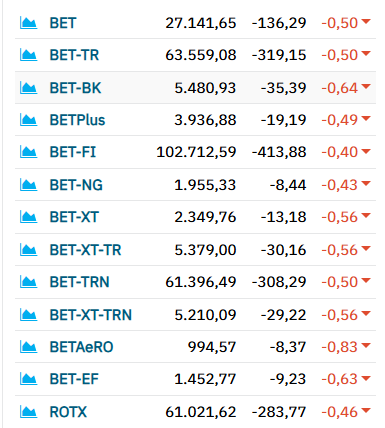Open the ROTX index link
This screenshot has height=428, width=385.
pyautogui.click(x=68, y=412)
